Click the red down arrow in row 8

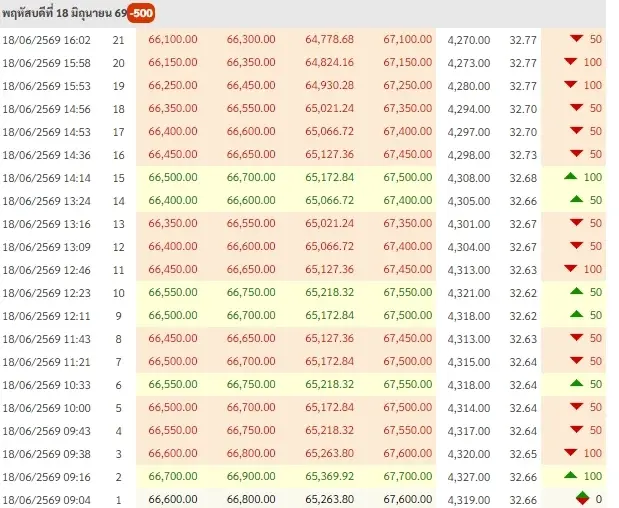point(576,337)
